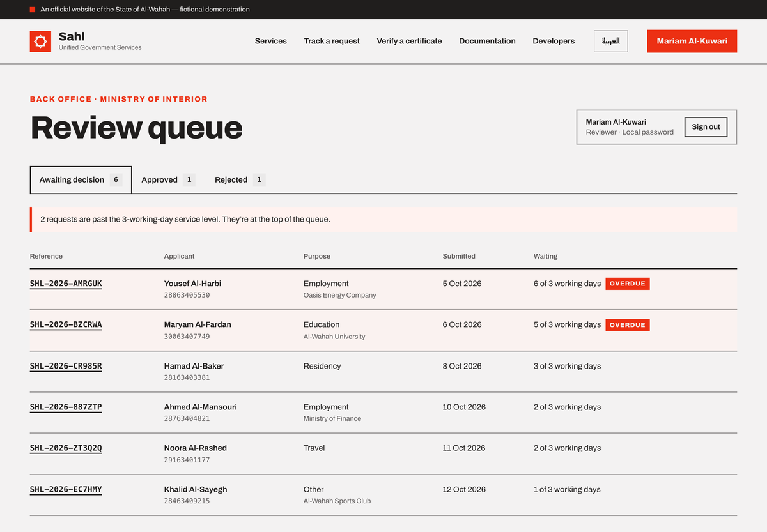Switch language with the Arabic button

click(610, 41)
